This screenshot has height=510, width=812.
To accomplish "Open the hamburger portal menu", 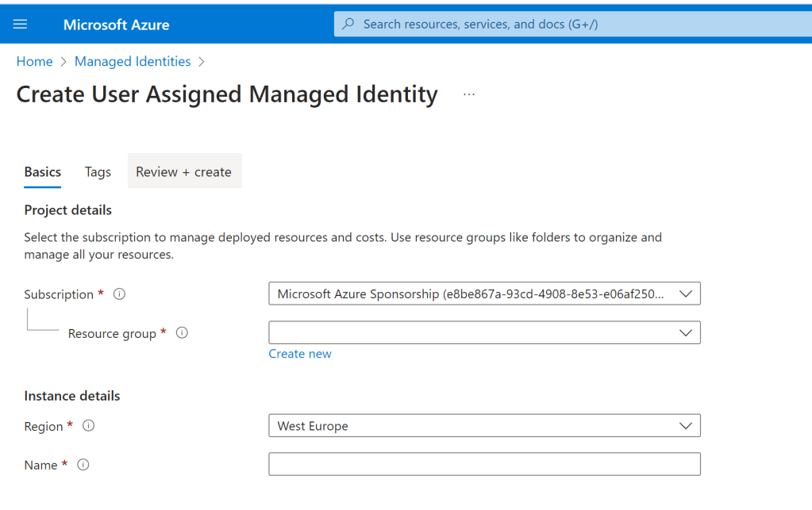I will (x=20, y=25).
